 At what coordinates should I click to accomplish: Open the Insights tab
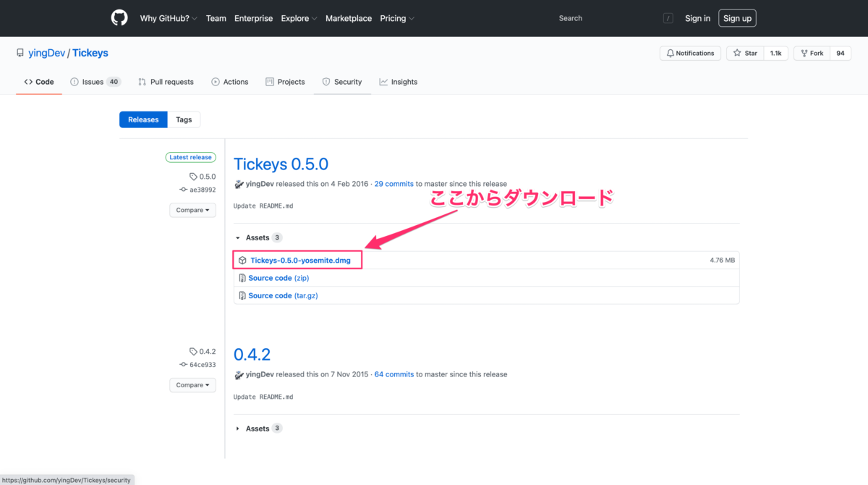[398, 82]
